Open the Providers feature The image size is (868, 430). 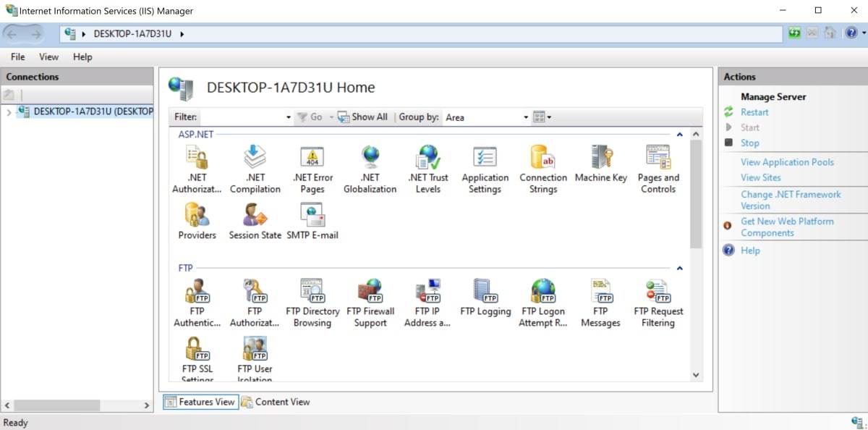(197, 221)
